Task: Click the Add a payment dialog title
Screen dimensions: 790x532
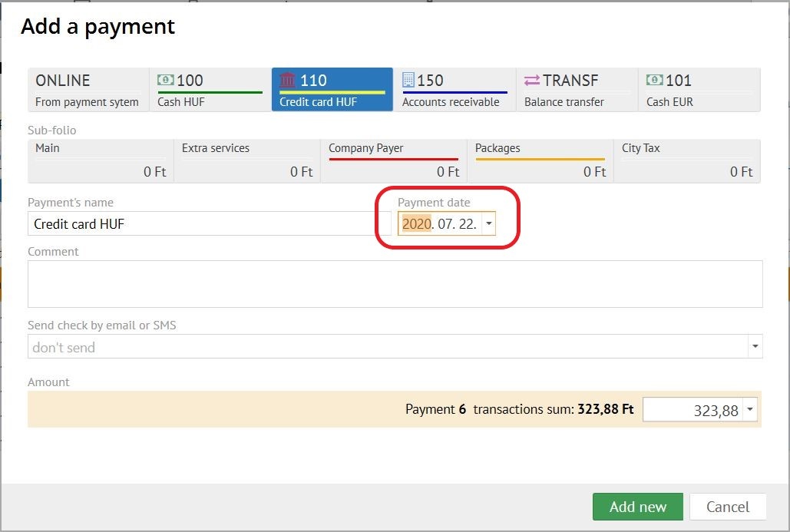Action: pos(98,26)
